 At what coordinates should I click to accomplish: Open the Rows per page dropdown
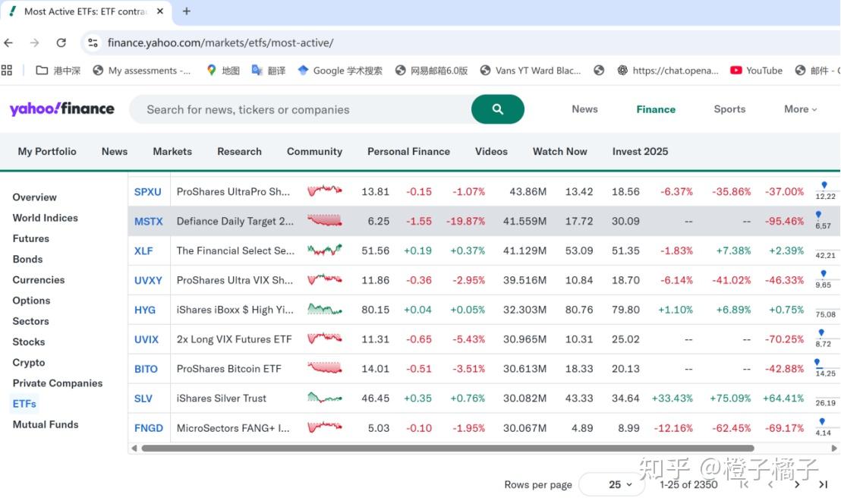pos(612,484)
